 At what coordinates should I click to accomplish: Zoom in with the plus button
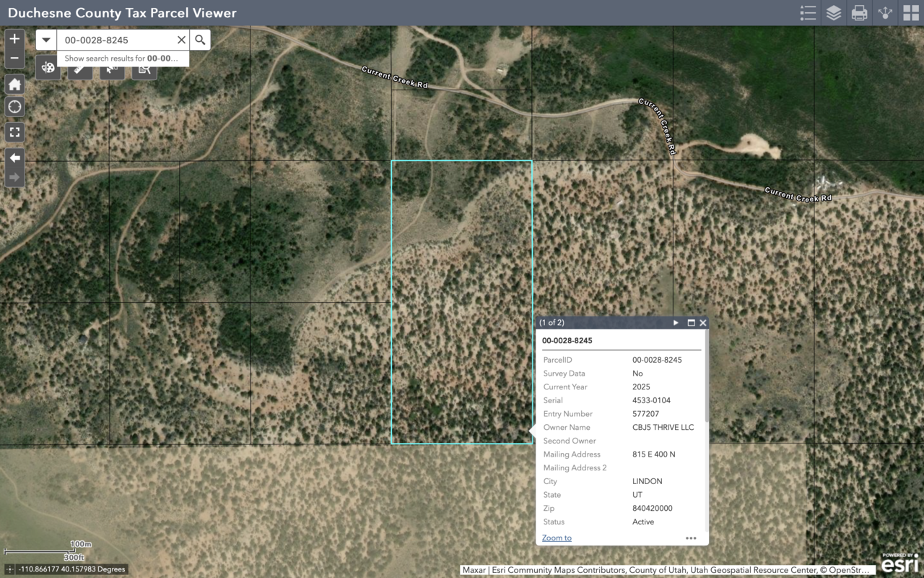click(x=14, y=39)
